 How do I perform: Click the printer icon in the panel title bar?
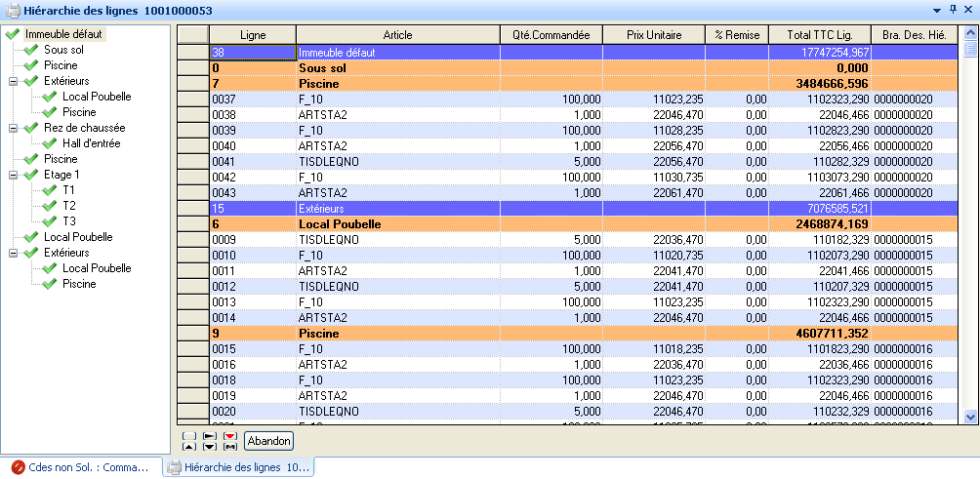[11, 10]
